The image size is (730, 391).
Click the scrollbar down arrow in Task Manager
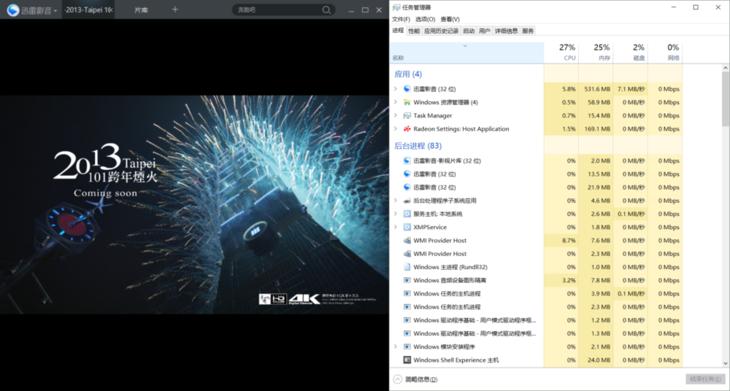(725, 364)
